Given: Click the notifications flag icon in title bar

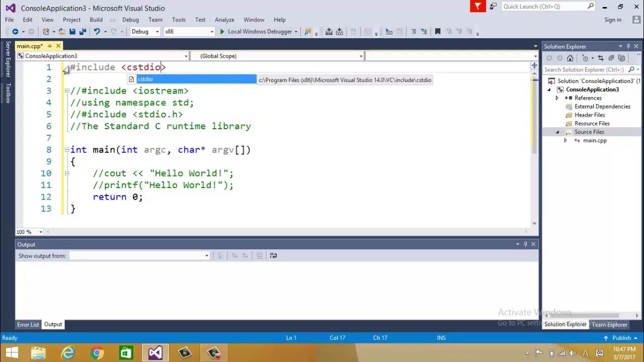Looking at the screenshot, I should coord(477,7).
